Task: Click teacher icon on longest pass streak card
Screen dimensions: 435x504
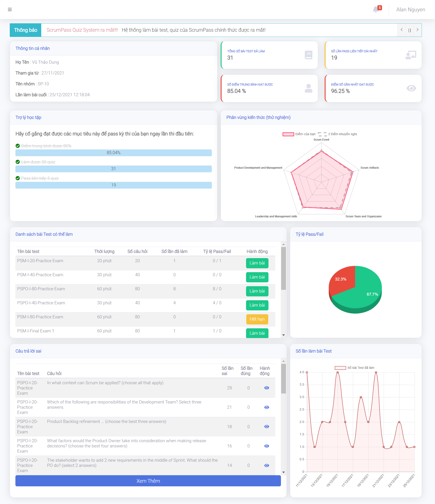Action: coord(411,55)
